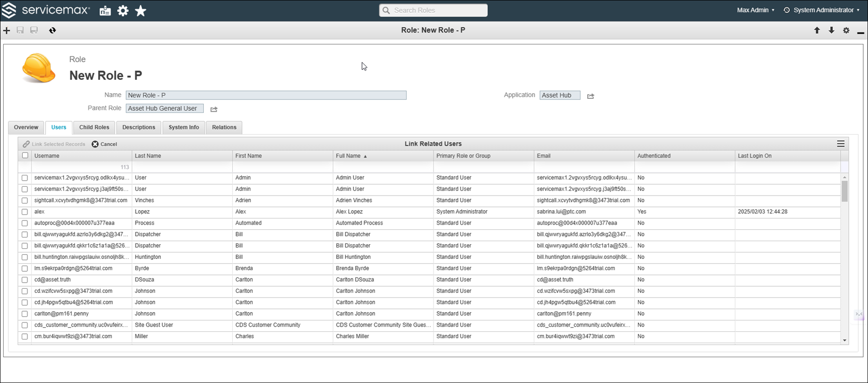This screenshot has height=383, width=868.
Task: Open the Max Admin user dropdown
Action: [755, 10]
